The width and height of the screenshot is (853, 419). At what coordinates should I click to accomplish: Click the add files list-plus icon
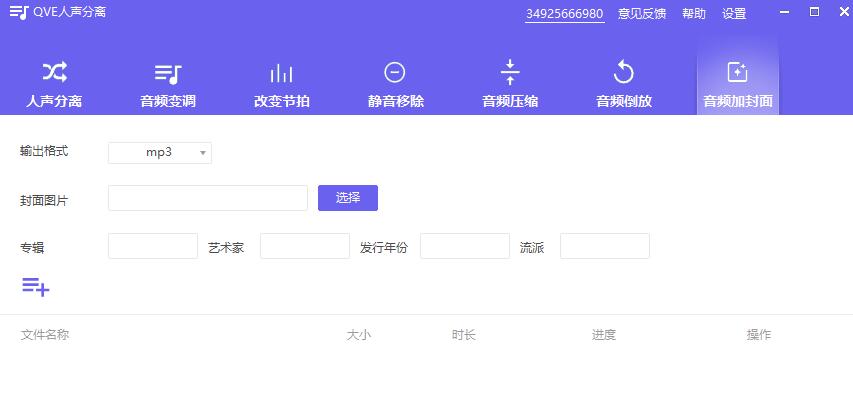(36, 287)
